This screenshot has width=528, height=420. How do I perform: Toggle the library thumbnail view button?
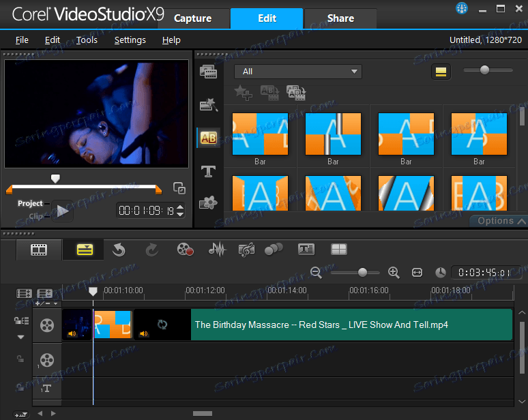click(x=441, y=72)
